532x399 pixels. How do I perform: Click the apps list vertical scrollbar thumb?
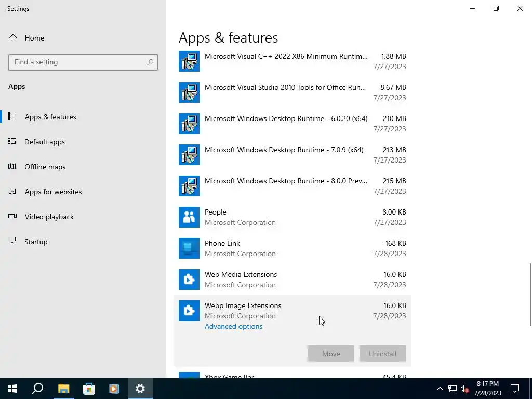tap(530, 295)
